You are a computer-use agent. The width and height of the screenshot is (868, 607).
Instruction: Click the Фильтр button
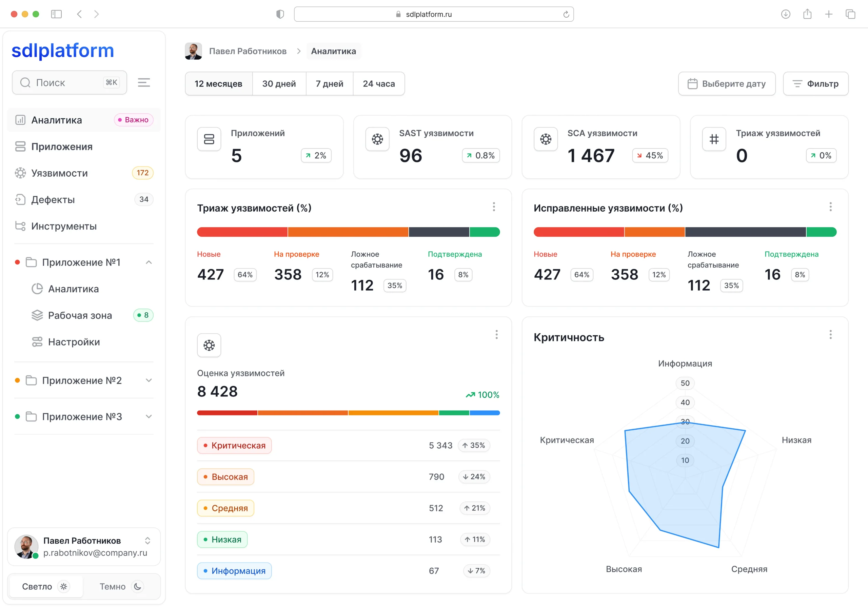pyautogui.click(x=815, y=83)
